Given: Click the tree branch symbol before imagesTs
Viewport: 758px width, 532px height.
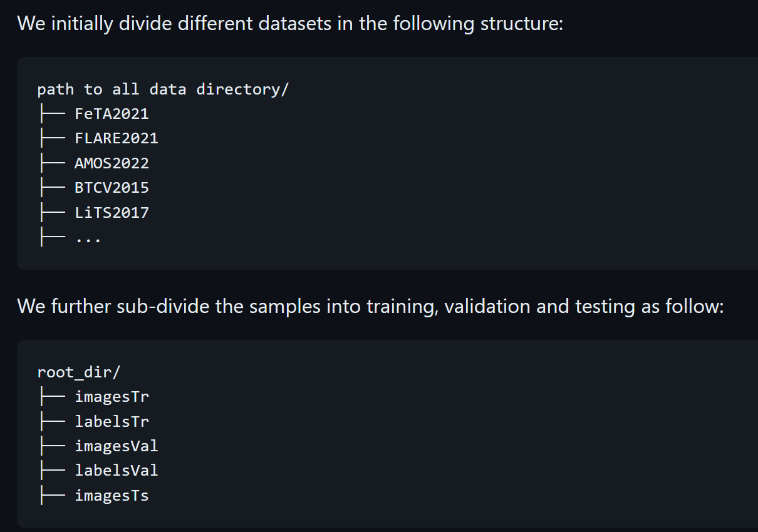Looking at the screenshot, I should pos(51,496).
